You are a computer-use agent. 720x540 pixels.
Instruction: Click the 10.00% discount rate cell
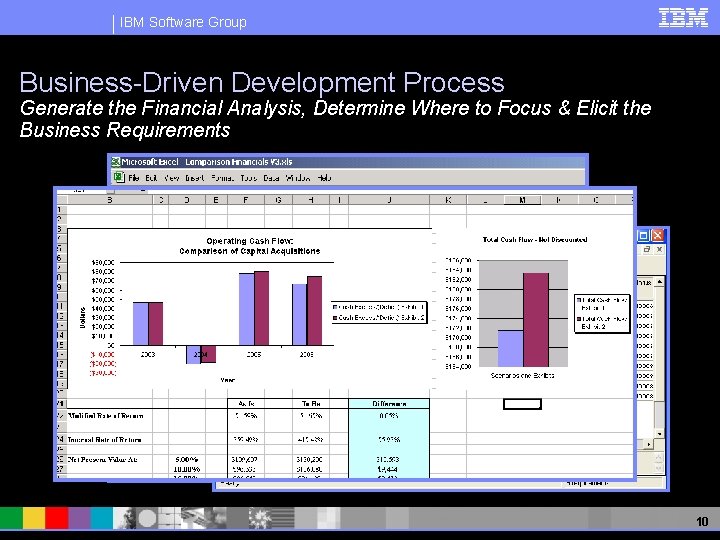(x=187, y=469)
